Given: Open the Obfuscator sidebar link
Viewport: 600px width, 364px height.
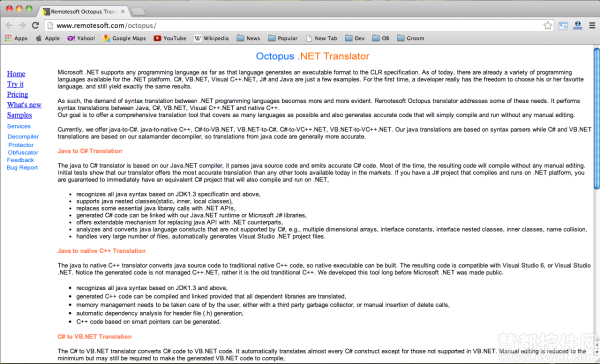Looking at the screenshot, I should click(x=23, y=152).
